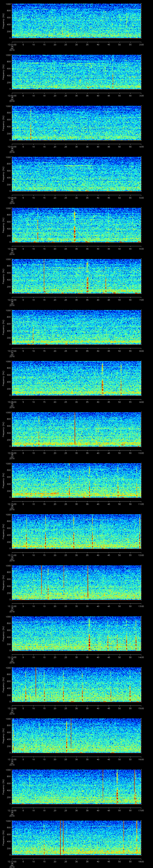Image resolution: width=153 pixels, height=868 pixels.
Task: Click the "8:00" end time label
Action: pyautogui.click(x=141, y=351)
